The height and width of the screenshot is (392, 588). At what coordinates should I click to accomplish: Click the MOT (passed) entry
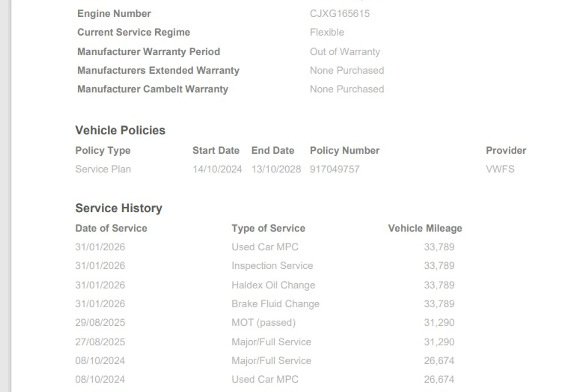(x=263, y=322)
